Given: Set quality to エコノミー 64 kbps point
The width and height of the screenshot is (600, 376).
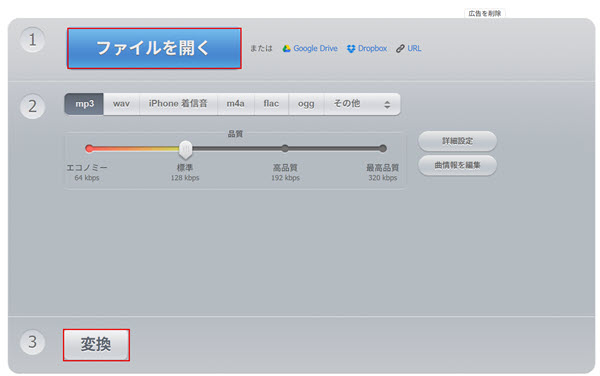Looking at the screenshot, I should (89, 148).
